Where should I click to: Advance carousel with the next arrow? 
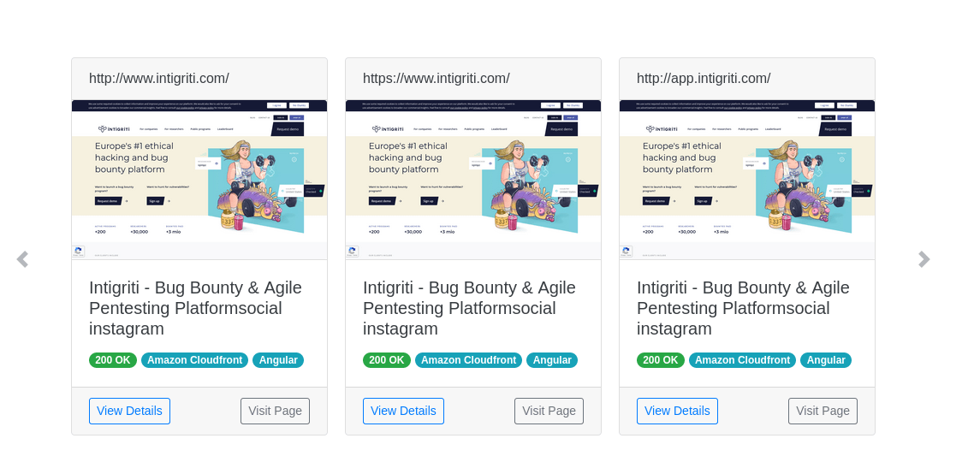[x=924, y=259]
